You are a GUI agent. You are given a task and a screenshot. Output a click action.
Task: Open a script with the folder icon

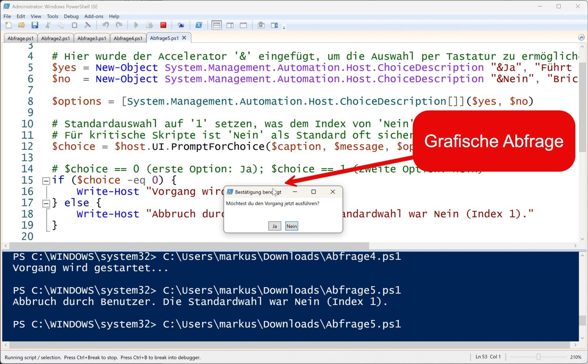point(21,25)
